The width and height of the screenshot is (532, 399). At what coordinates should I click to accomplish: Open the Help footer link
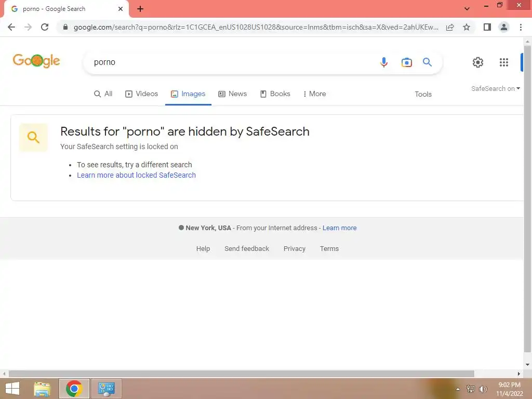click(203, 249)
